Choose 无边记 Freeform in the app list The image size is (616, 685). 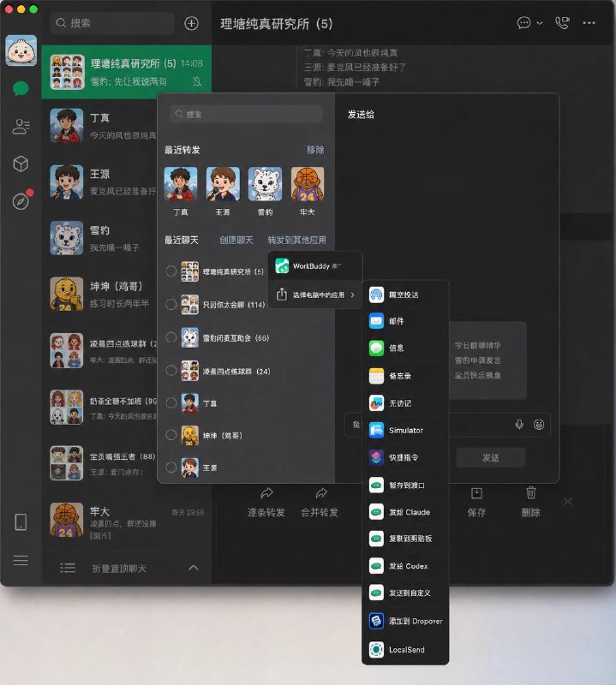click(x=405, y=403)
